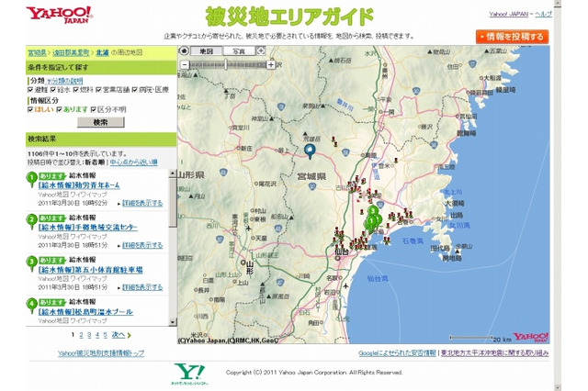Open Yahoo!被災地別支援情報トップ link
588x391 pixels.
click(101, 353)
